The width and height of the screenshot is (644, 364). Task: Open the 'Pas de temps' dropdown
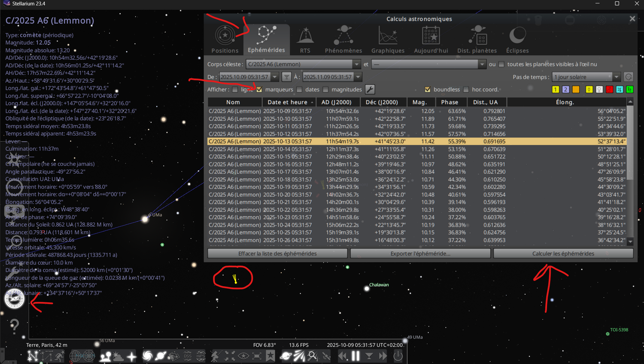pos(586,77)
